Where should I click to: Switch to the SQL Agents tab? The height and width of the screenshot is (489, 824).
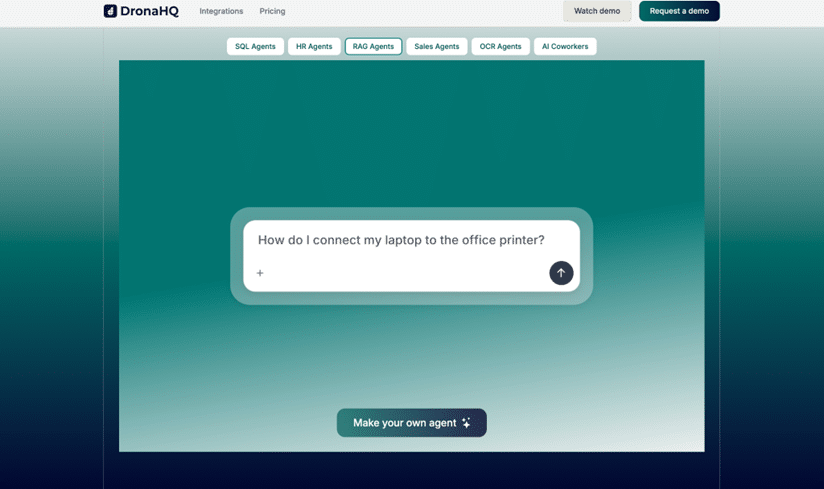coord(255,46)
